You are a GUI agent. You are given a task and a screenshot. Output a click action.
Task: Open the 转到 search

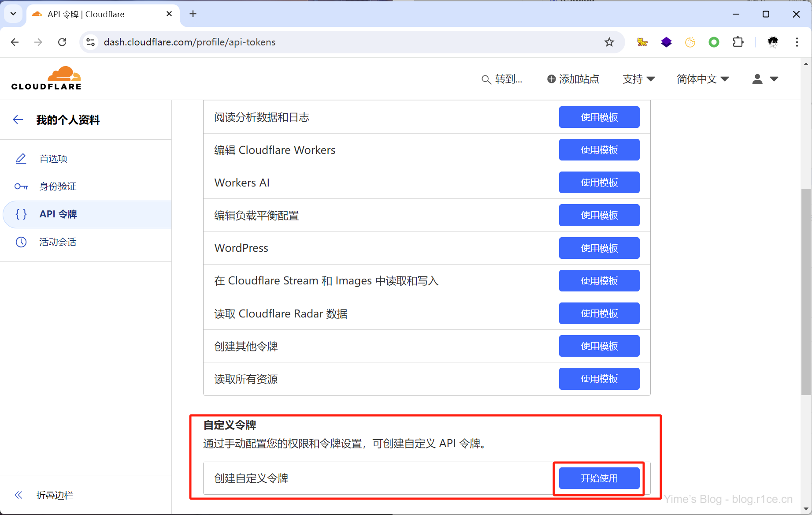click(x=502, y=79)
